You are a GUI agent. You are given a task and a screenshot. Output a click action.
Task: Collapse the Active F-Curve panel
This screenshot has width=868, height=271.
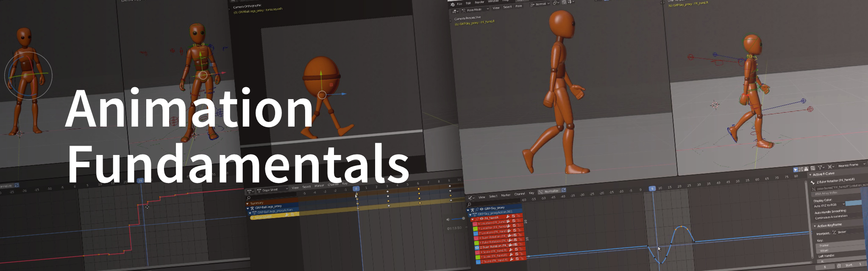click(x=810, y=174)
